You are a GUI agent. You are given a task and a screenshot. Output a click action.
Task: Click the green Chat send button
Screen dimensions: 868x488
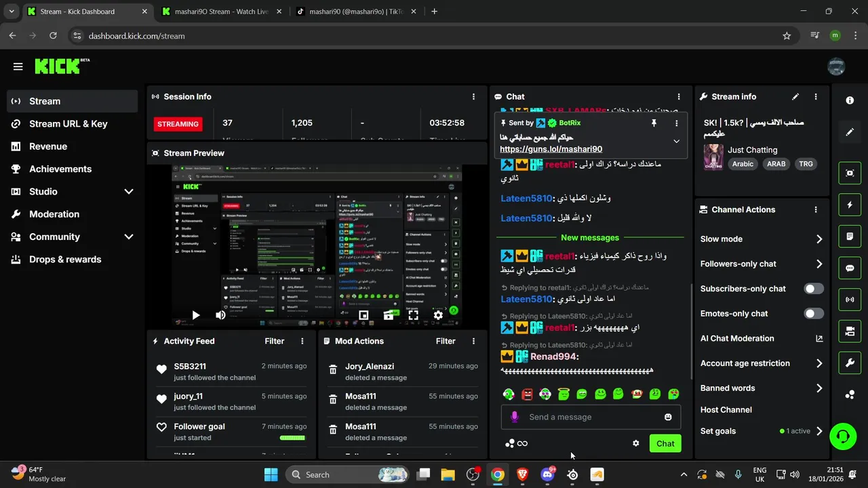coord(665,443)
